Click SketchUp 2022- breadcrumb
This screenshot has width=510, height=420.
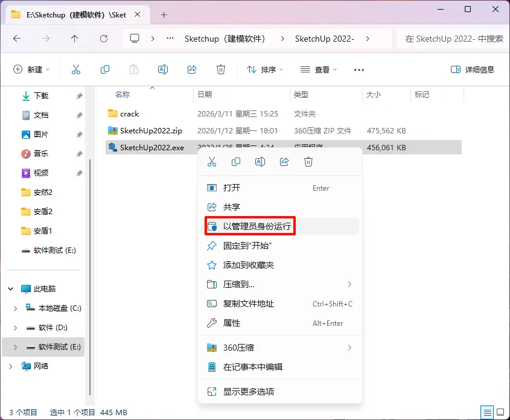pos(325,39)
